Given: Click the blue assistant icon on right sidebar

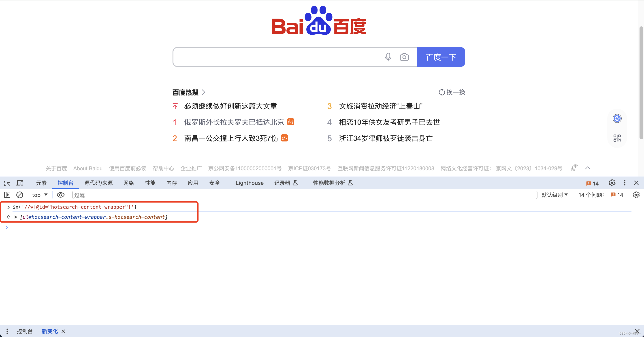Looking at the screenshot, I should click(x=617, y=118).
